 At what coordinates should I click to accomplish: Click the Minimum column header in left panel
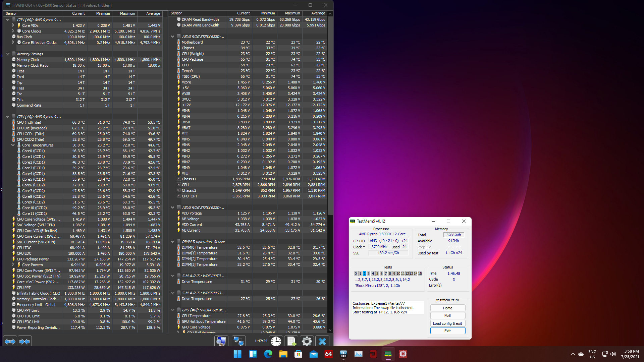click(100, 13)
